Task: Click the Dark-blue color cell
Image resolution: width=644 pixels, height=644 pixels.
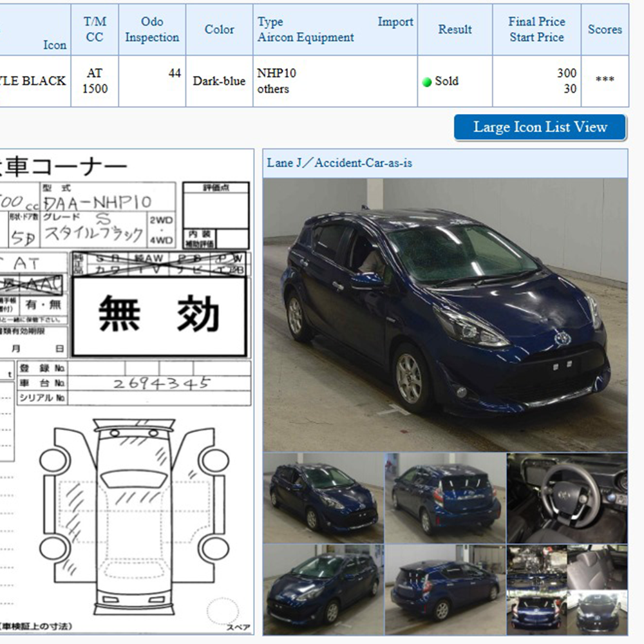Action: [x=219, y=81]
